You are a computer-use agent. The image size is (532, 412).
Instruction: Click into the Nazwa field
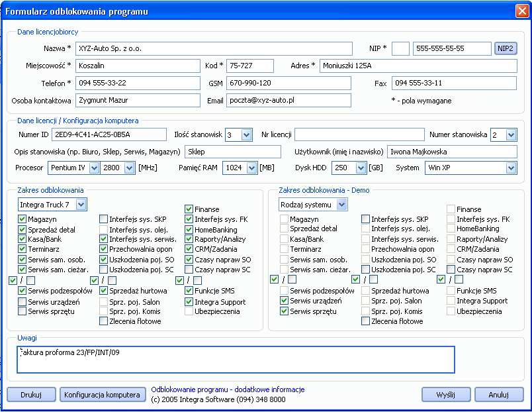tap(214, 48)
